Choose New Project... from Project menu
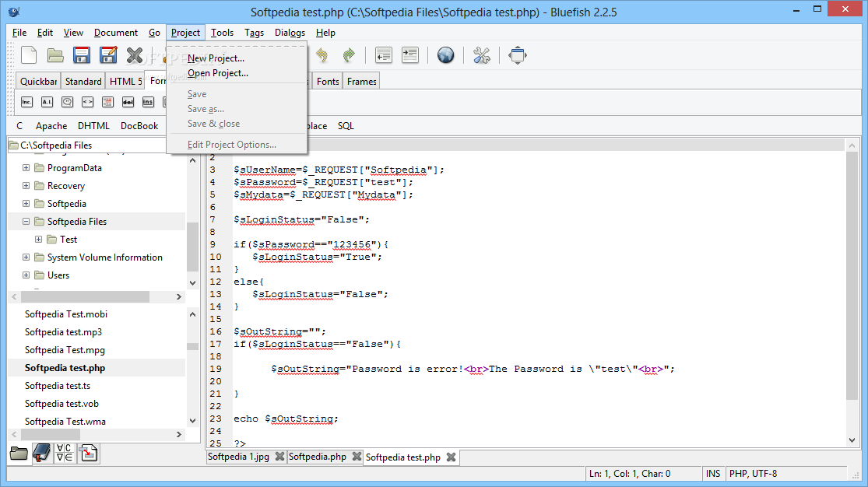868x487 pixels. (216, 58)
